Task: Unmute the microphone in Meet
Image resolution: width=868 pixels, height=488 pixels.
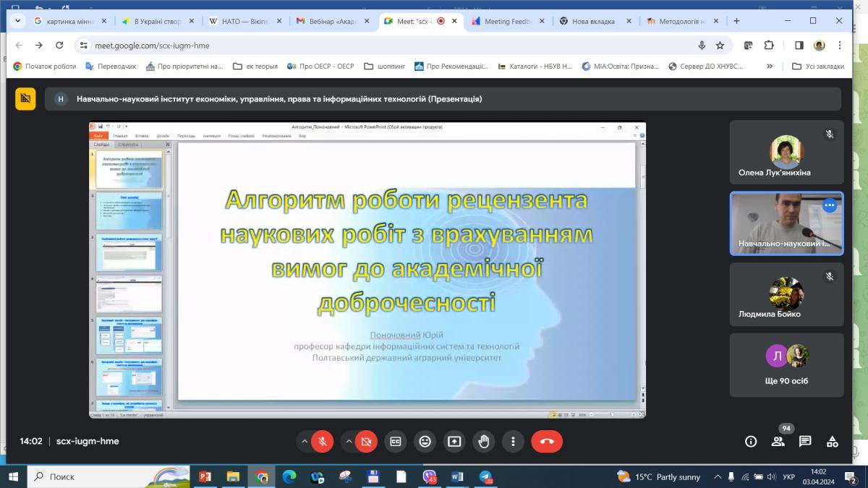Action: 323,441
